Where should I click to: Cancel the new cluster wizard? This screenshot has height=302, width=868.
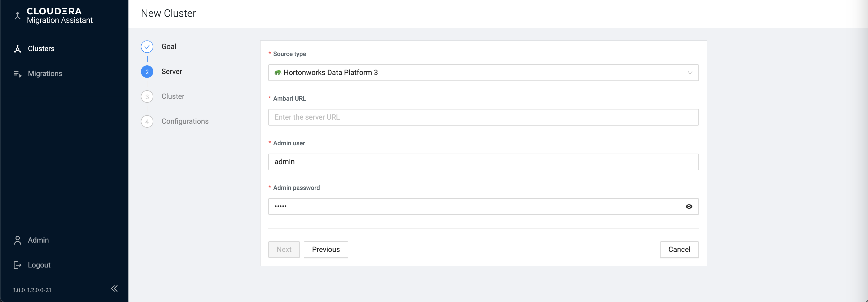[x=679, y=250]
